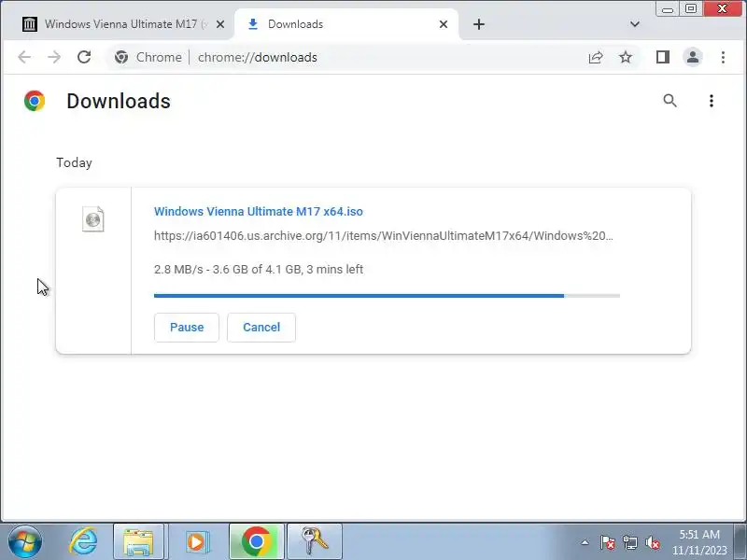The width and height of the screenshot is (747, 560).
Task: Click the muted volume tray icon
Action: point(652,542)
